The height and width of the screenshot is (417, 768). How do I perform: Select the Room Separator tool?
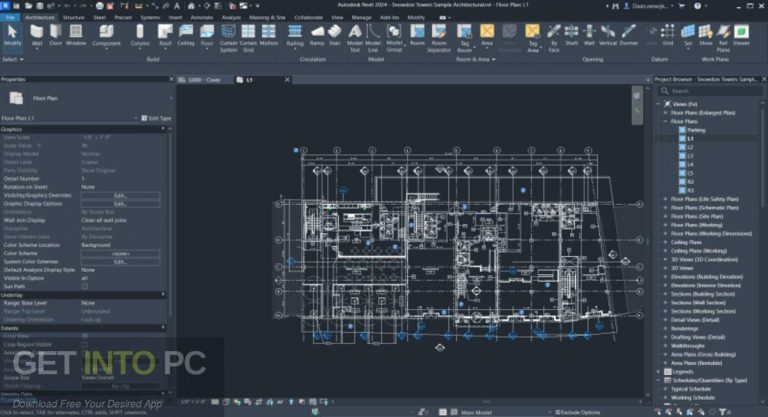(x=439, y=38)
